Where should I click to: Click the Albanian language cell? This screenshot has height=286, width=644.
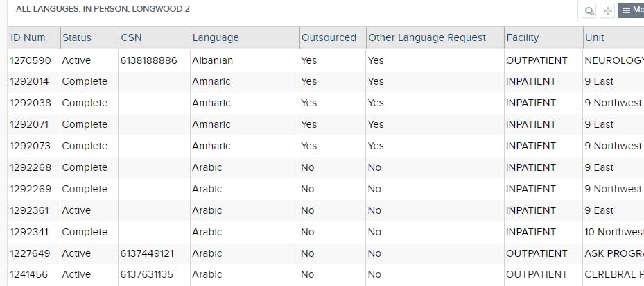coord(212,60)
